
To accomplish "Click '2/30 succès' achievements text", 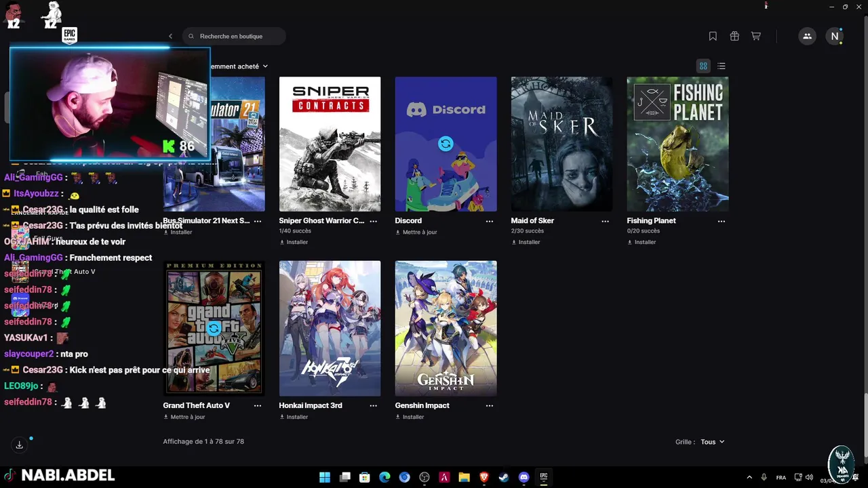I will click(x=527, y=231).
